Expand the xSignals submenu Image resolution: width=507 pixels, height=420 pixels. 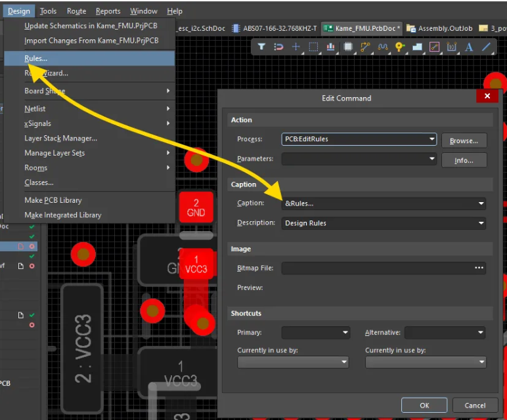[89, 123]
